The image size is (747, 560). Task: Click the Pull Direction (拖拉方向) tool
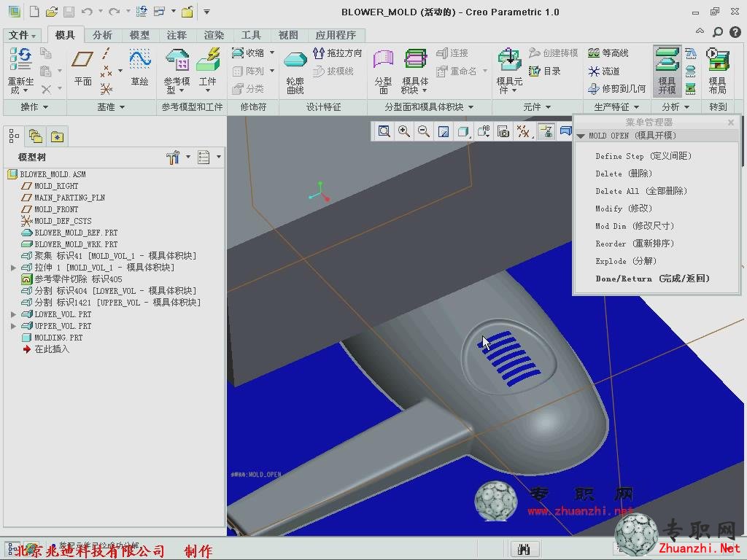tap(337, 52)
